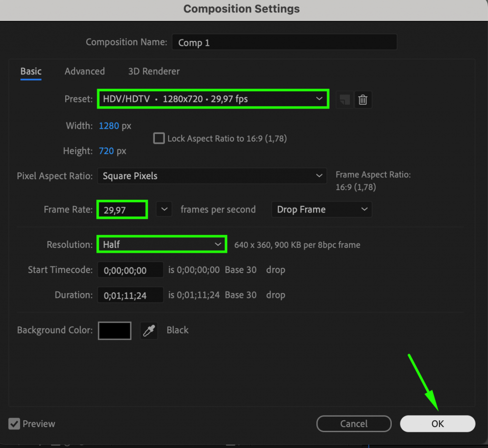Open the Preset dropdown
The width and height of the screenshot is (488, 448).
click(213, 99)
